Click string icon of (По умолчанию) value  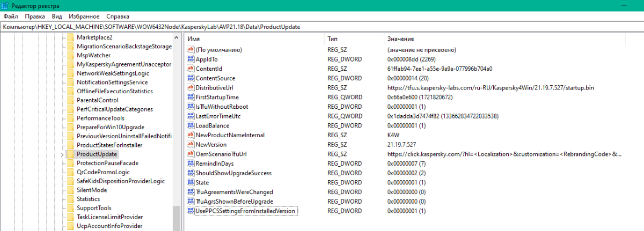click(191, 50)
